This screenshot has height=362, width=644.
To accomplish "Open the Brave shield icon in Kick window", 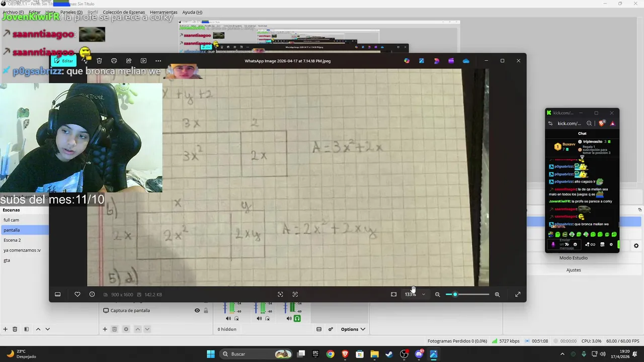I will click(x=602, y=123).
